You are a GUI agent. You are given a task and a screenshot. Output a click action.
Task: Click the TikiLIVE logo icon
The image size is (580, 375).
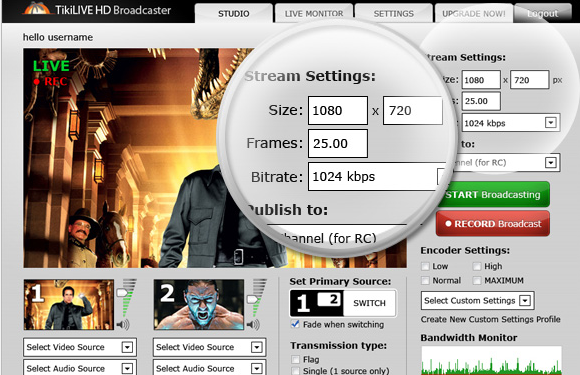[36, 9]
